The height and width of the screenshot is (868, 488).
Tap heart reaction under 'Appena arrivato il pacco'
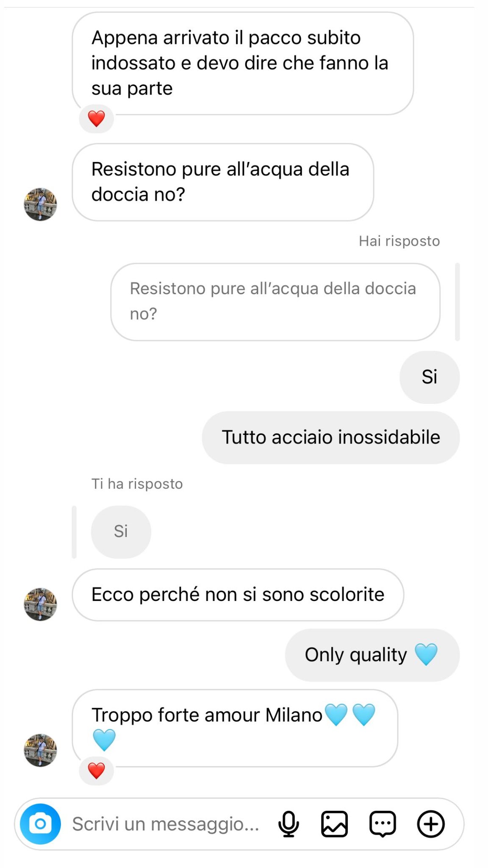point(96,119)
